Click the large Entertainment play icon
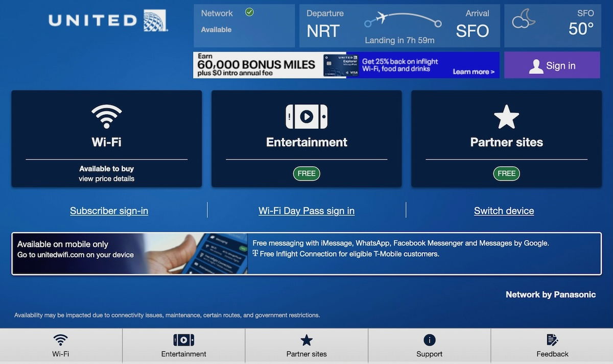 pos(306,116)
